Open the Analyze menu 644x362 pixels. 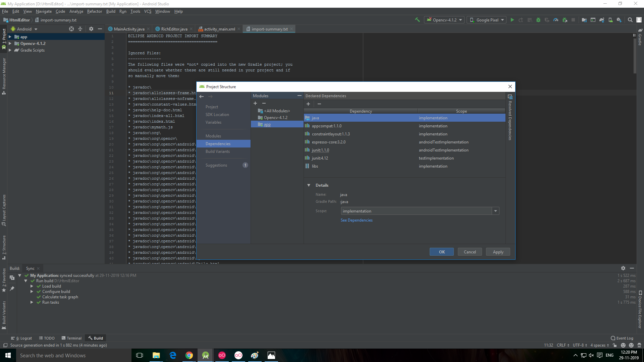(x=76, y=11)
